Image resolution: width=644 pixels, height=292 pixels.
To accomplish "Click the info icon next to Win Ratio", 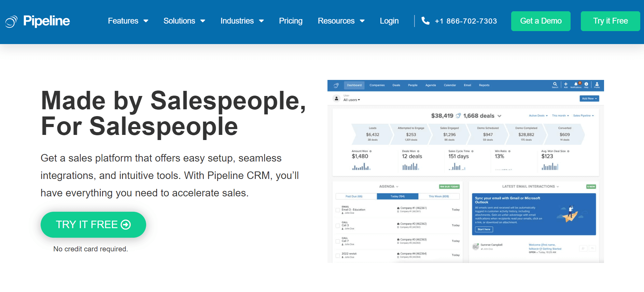I will (x=509, y=151).
